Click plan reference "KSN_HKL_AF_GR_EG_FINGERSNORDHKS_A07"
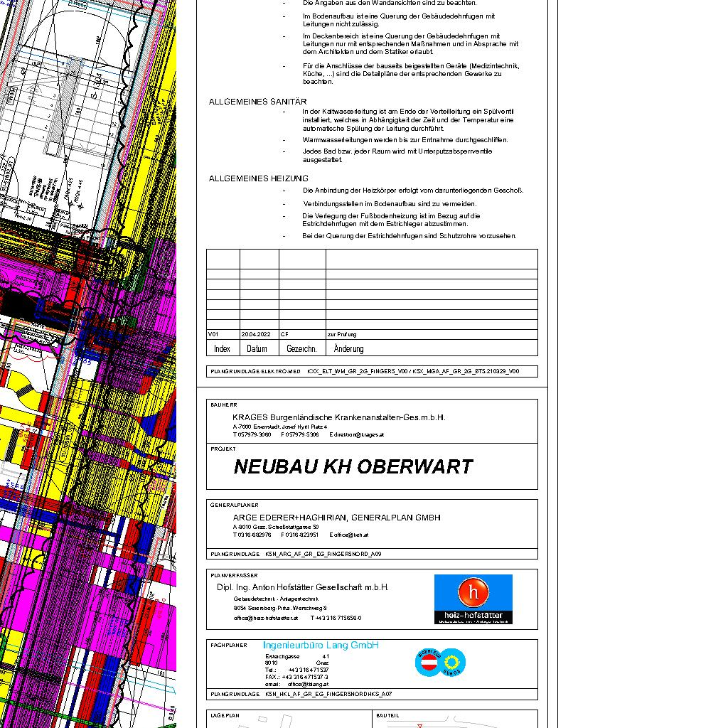The height and width of the screenshot is (728, 728). [328, 694]
